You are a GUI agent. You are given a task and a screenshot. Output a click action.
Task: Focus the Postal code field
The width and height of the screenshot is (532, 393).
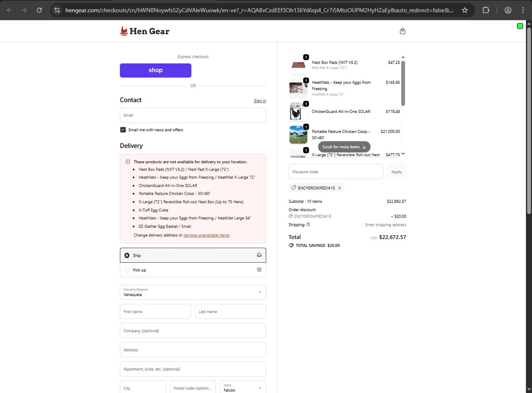pyautogui.click(x=193, y=388)
